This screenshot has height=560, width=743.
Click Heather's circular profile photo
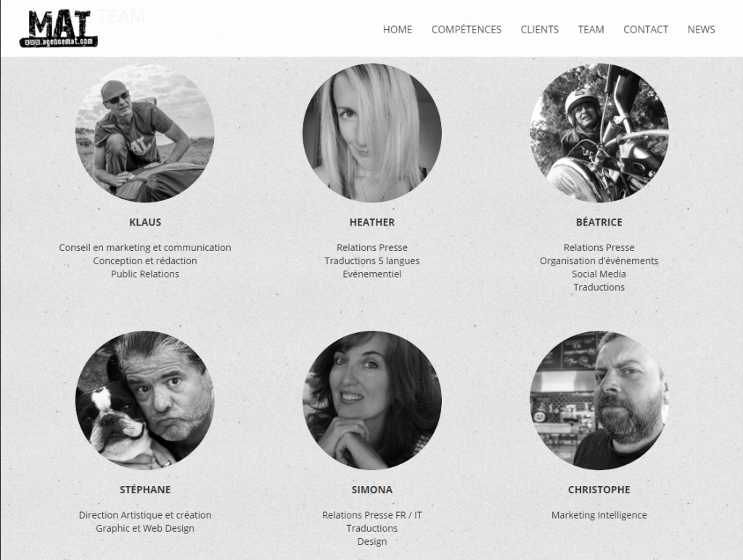(372, 133)
